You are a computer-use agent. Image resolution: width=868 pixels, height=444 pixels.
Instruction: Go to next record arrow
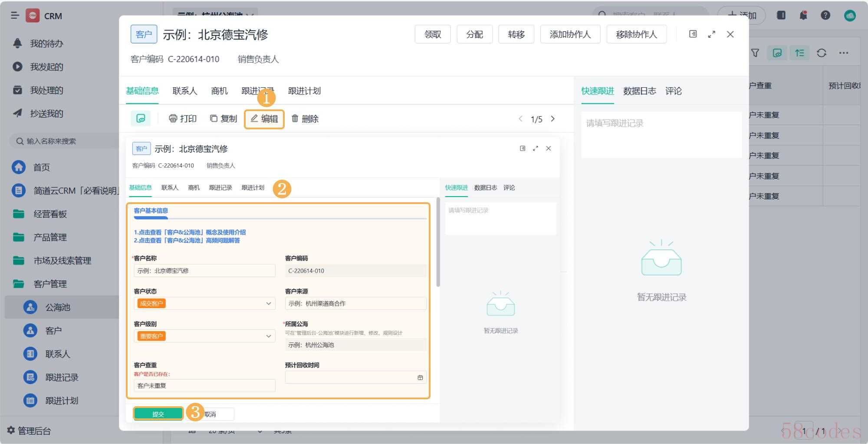[553, 119]
